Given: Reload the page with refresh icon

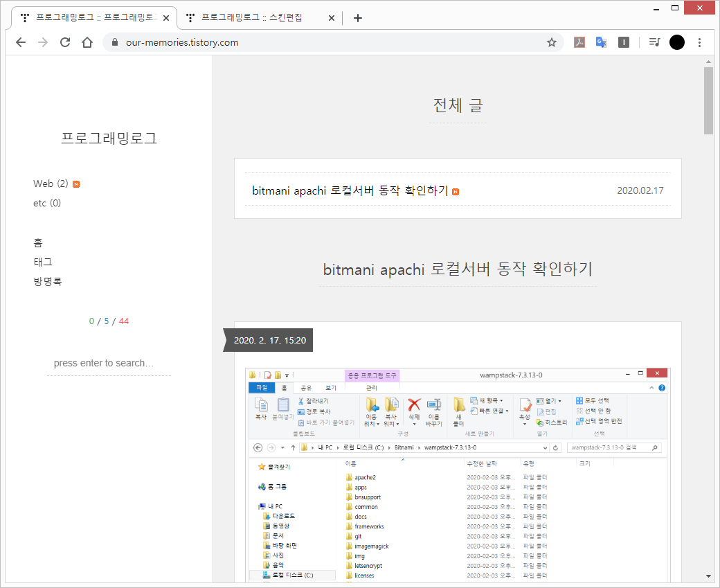Looking at the screenshot, I should click(x=65, y=42).
